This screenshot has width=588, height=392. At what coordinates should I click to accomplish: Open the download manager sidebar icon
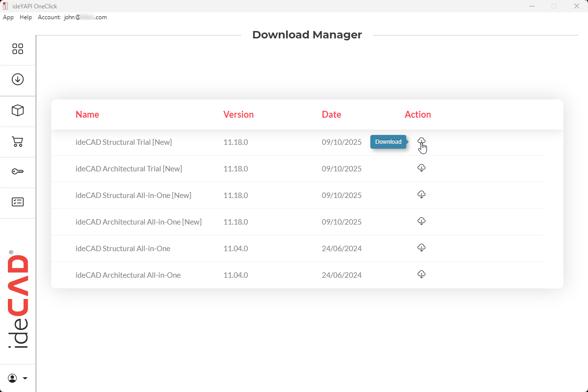(18, 79)
